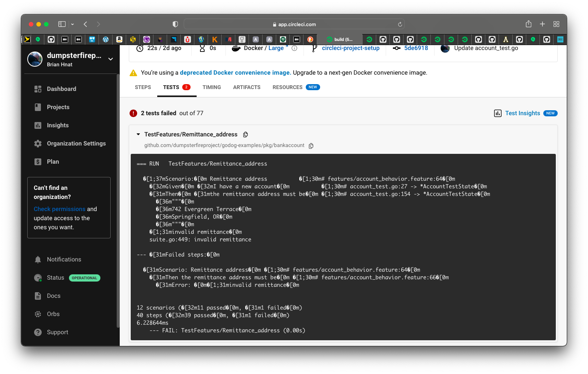The image size is (588, 374).
Task: Copy the bankaccount package path
Action: point(311,146)
